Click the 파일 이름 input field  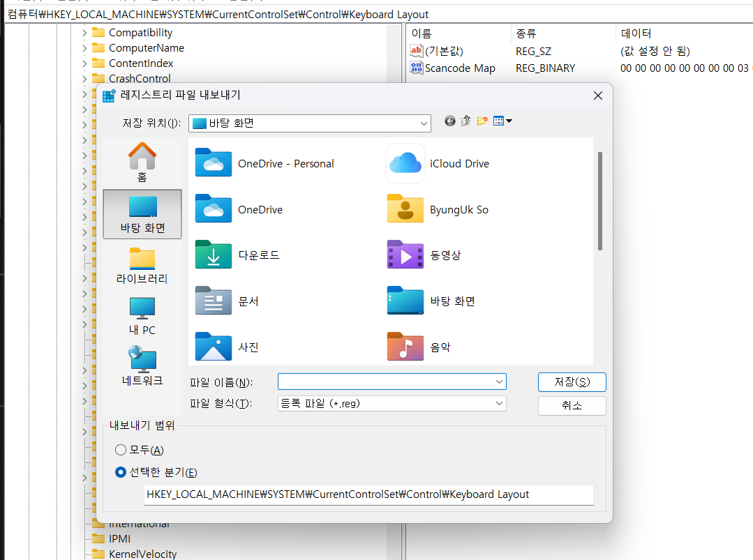click(x=386, y=381)
